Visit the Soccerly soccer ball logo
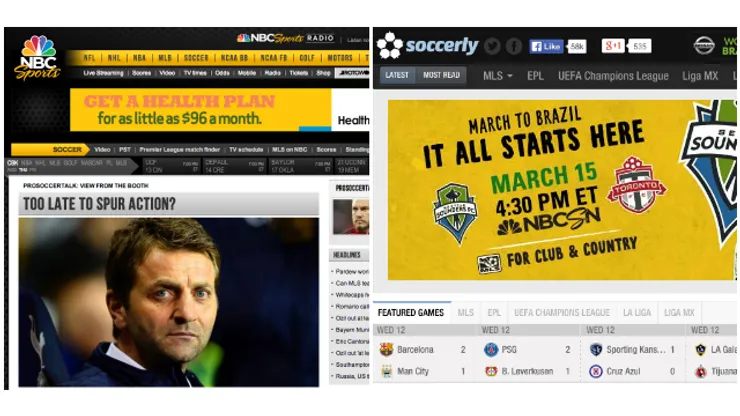The image size is (740, 416). 390,45
